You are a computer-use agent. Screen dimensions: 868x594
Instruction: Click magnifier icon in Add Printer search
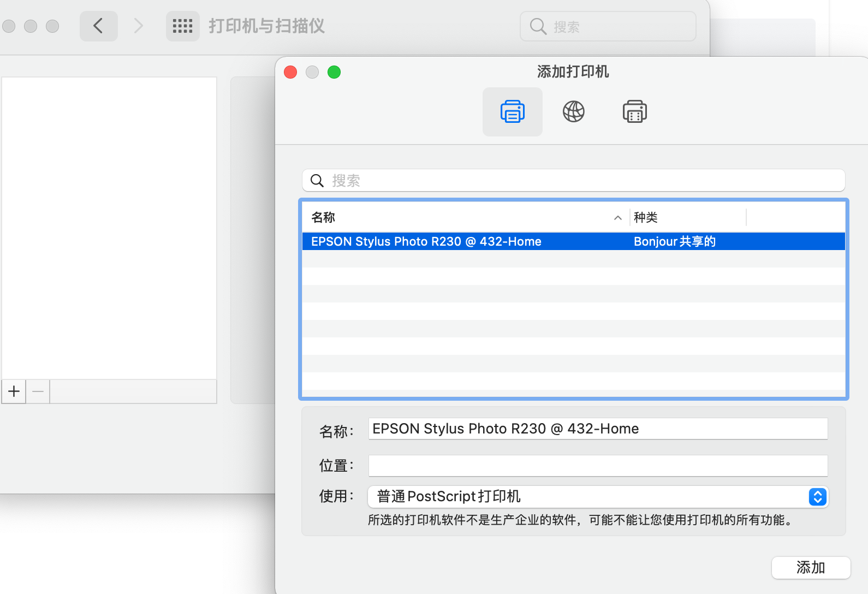[317, 181]
